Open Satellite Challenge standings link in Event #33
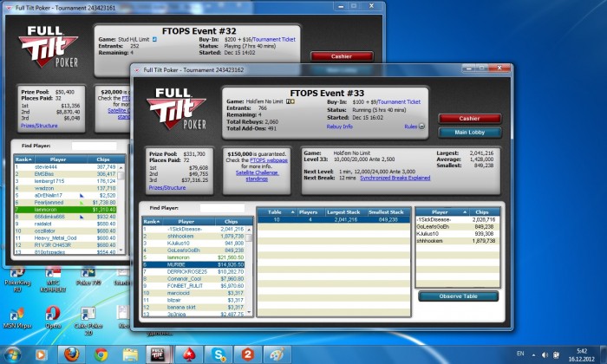The height and width of the screenshot is (364, 607). [x=257, y=176]
